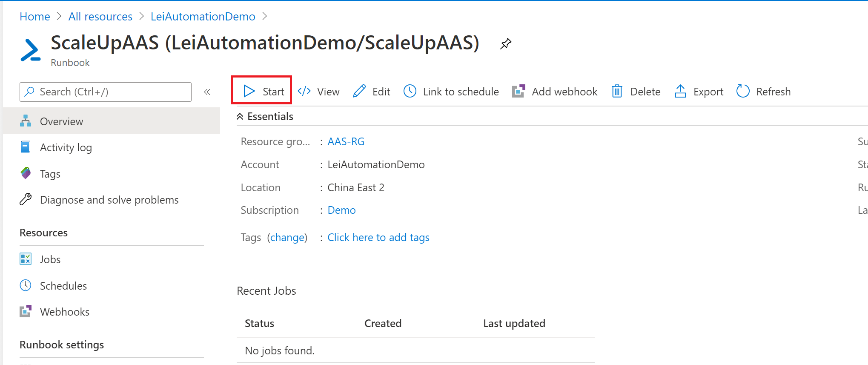Click the 'China East 2' location value

click(356, 187)
